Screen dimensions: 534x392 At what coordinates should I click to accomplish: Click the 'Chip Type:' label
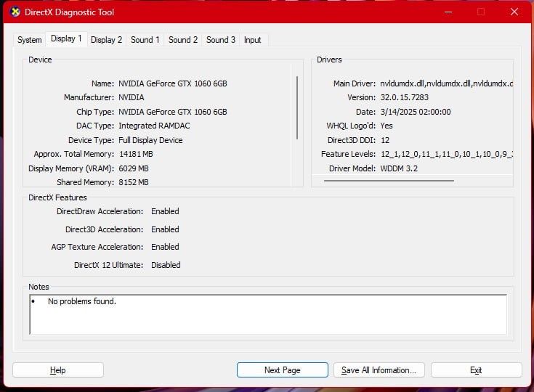tap(95, 112)
